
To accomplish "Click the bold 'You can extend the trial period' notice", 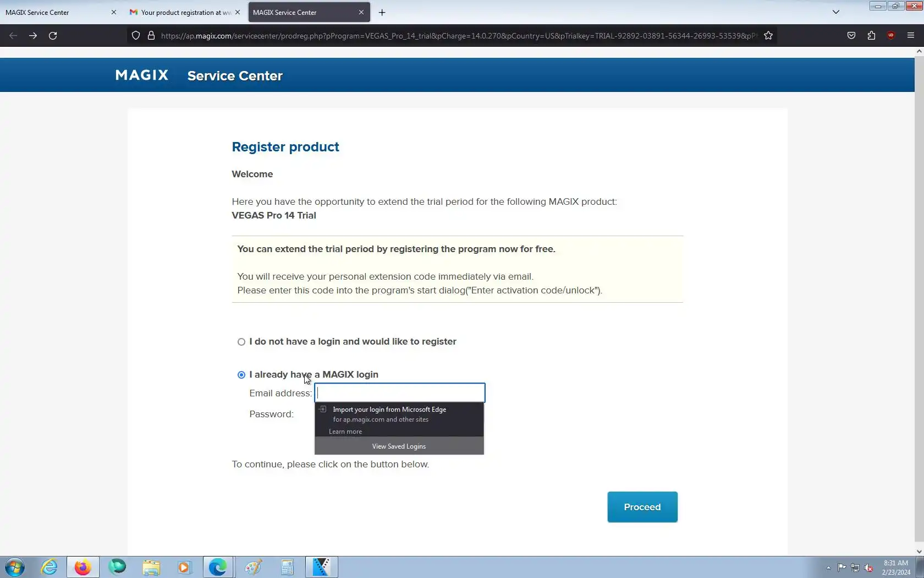I will click(397, 249).
